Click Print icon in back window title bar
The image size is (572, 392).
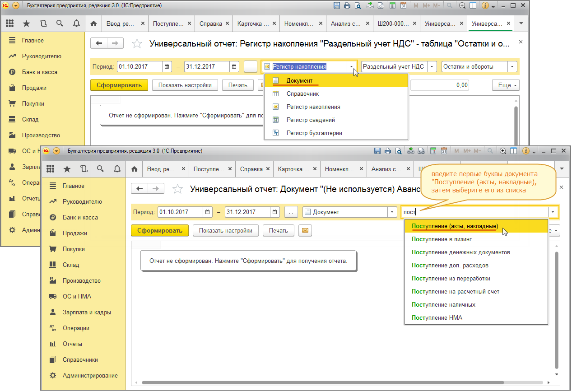click(347, 6)
